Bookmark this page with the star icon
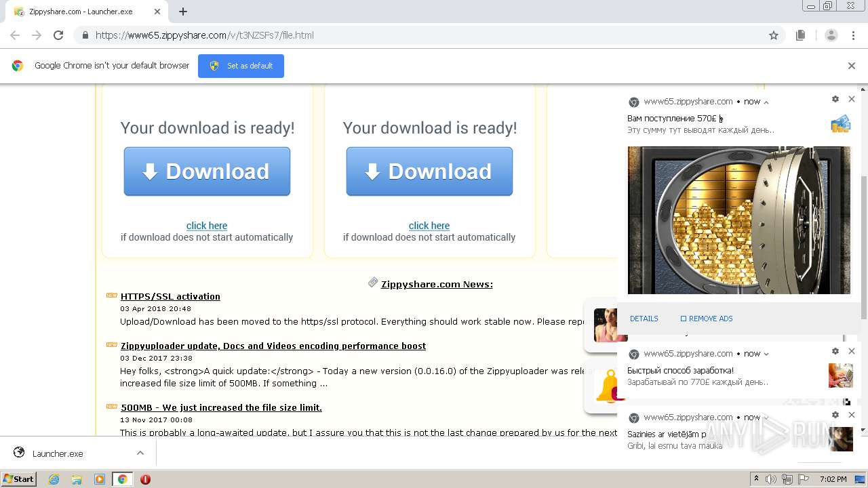 tap(774, 35)
